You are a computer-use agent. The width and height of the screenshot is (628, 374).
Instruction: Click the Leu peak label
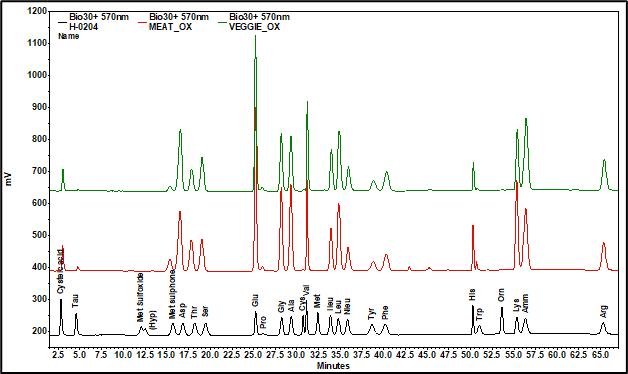click(338, 307)
